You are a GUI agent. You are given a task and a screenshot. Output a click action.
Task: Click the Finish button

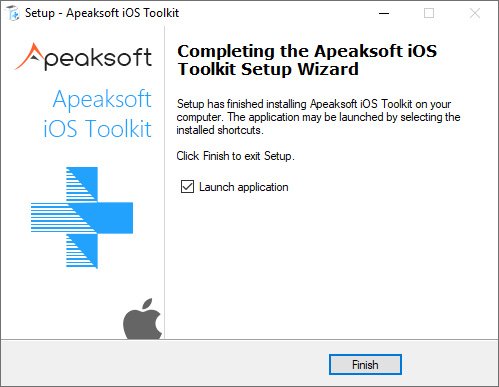tap(365, 364)
